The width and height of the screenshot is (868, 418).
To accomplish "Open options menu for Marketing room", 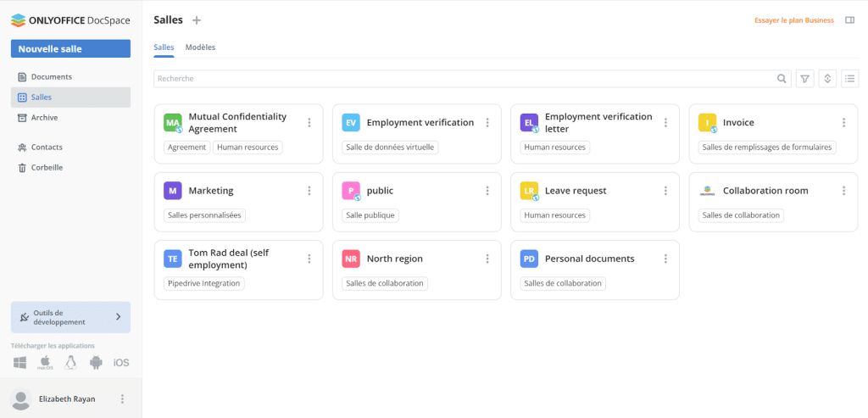I will (x=309, y=191).
